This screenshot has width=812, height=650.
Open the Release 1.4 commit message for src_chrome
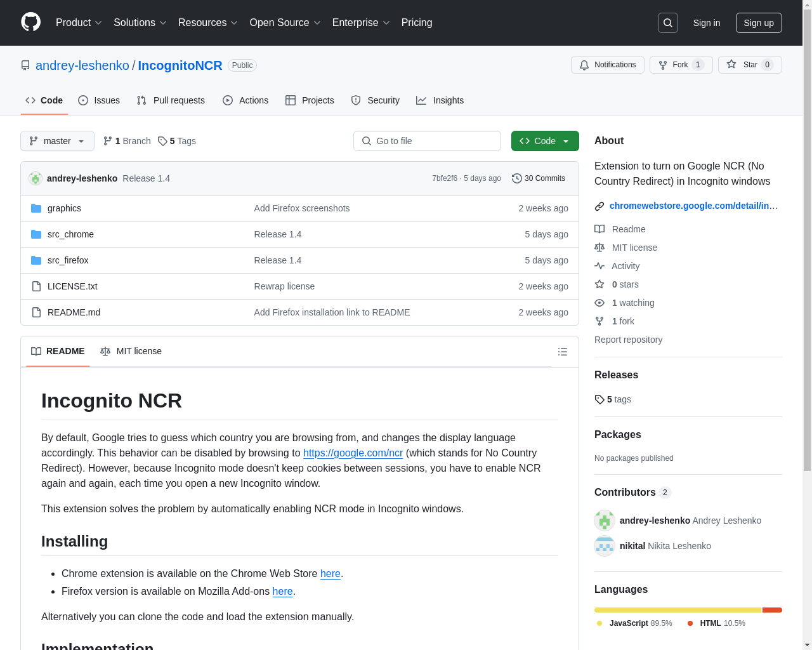(278, 234)
